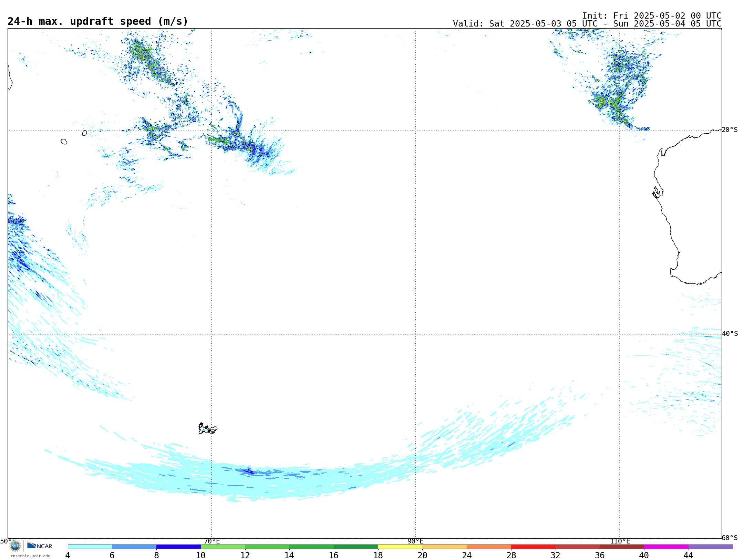Click the colorbar tick label '6'
This screenshot has width=744, height=560.
pos(112,556)
